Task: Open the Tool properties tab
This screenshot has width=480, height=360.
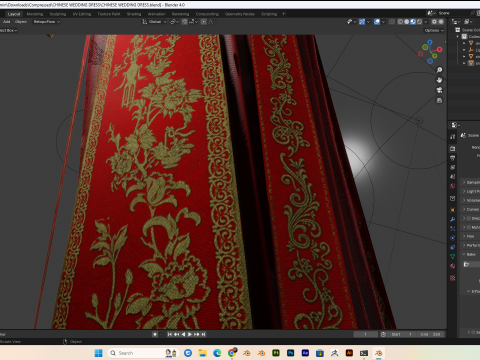Action: click(452, 137)
